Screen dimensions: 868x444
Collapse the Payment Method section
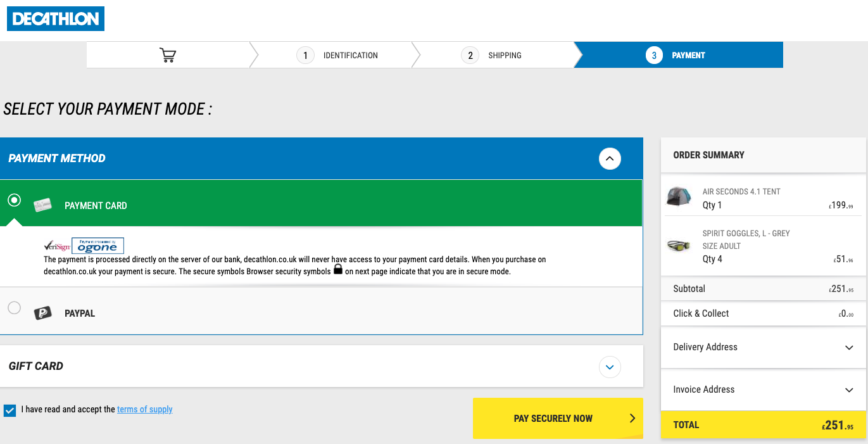(610, 158)
